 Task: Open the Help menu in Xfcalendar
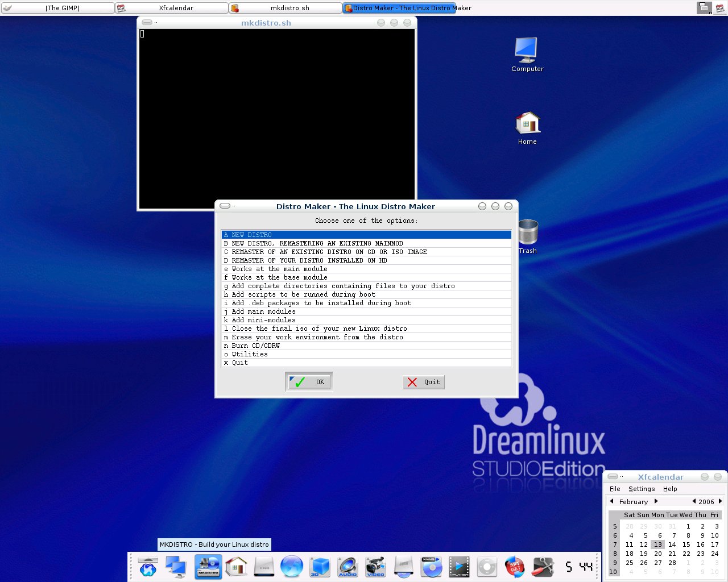pyautogui.click(x=670, y=489)
